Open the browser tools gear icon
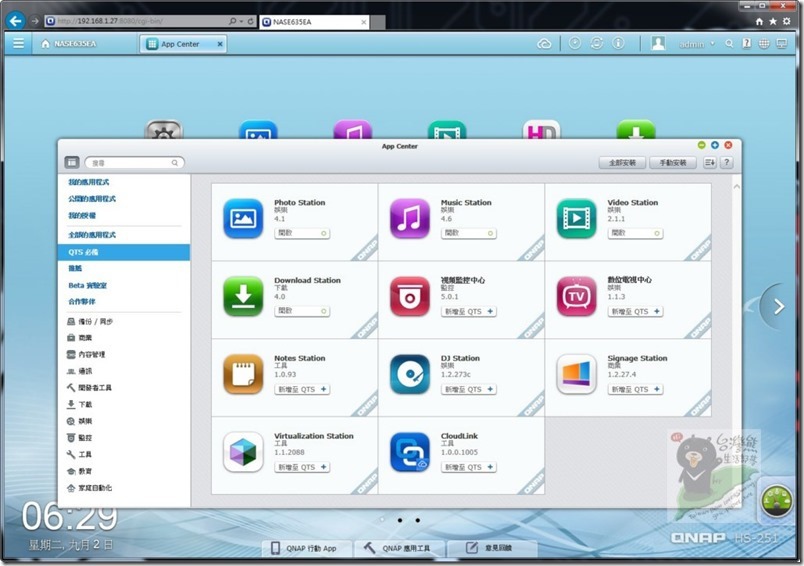The image size is (804, 566). click(x=787, y=22)
